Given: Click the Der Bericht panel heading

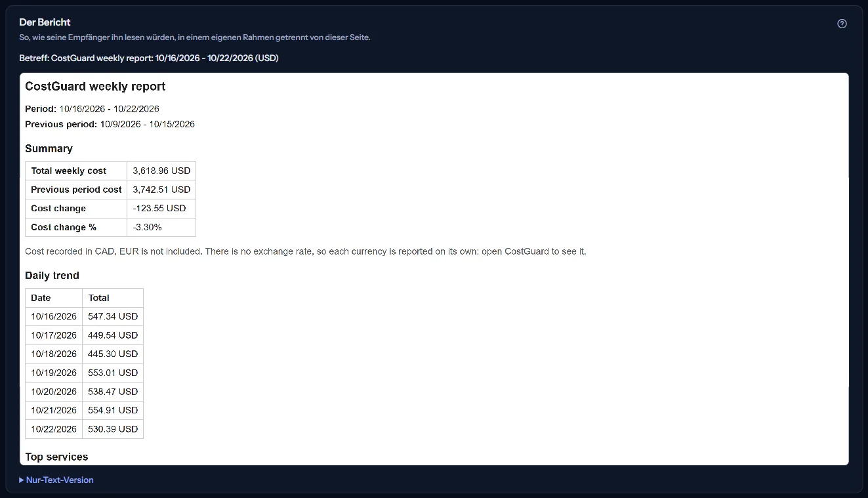Looking at the screenshot, I should click(x=45, y=22).
